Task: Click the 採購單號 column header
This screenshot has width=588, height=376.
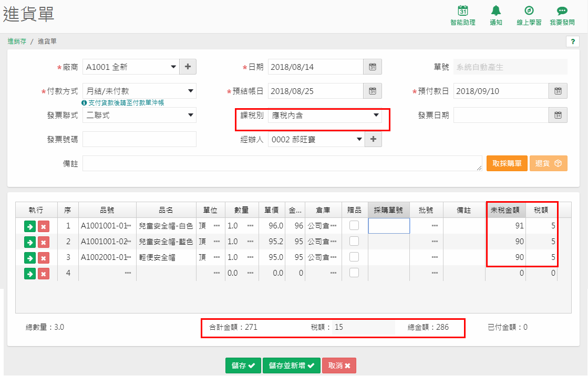Action: click(x=388, y=210)
